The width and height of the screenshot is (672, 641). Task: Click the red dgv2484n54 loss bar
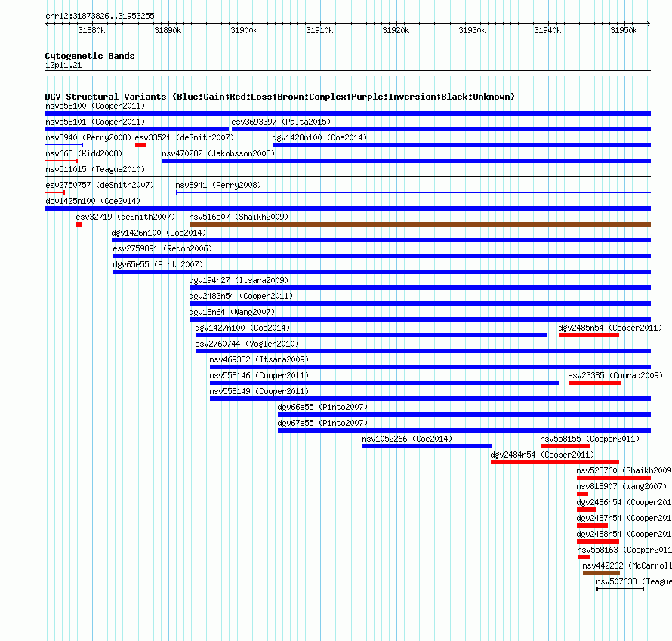click(555, 462)
